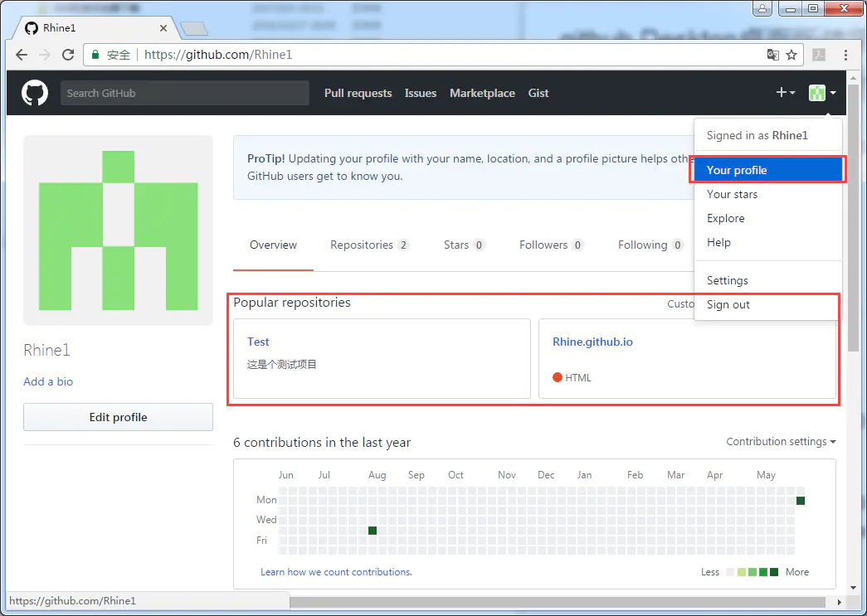
Task: Click the horizontal scrollbar at the bottom
Action: 558,602
